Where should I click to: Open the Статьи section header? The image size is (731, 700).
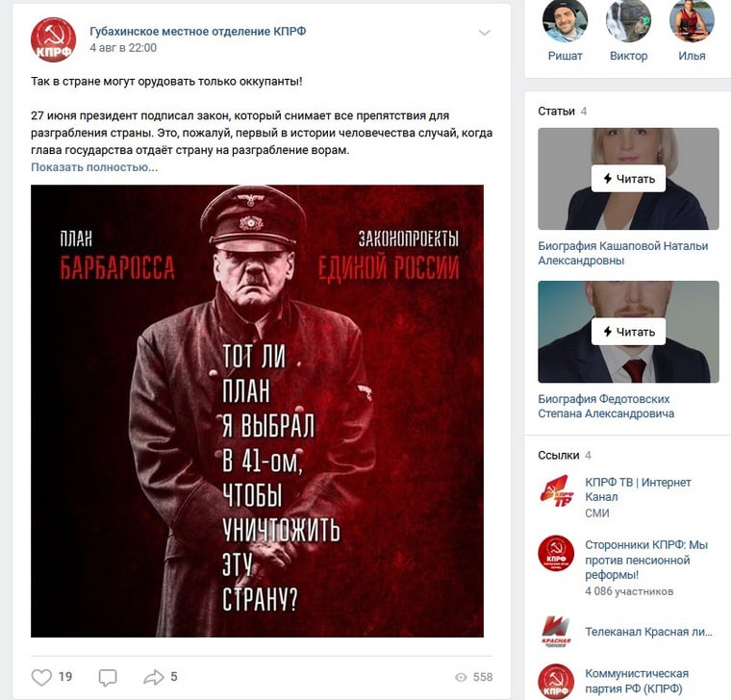(x=556, y=111)
